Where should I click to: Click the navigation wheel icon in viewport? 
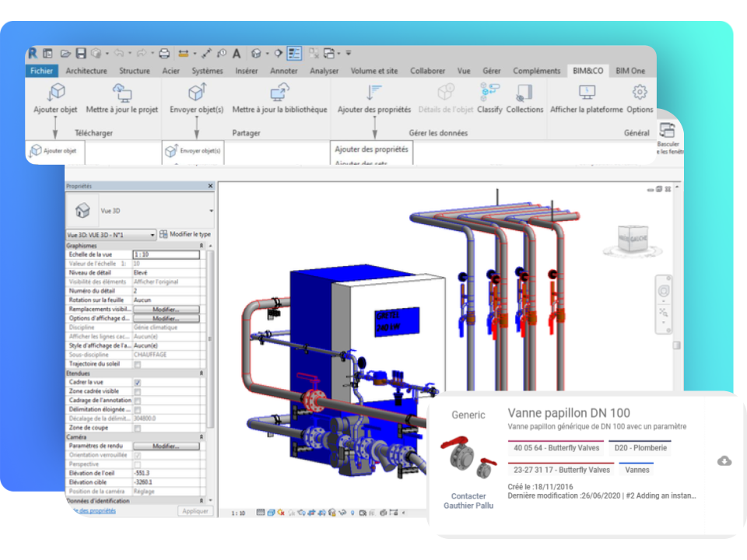click(663, 290)
